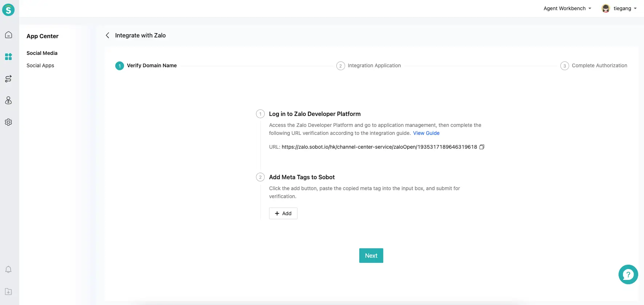This screenshot has height=305, width=644.
Task: Open the help chat bubble
Action: [x=628, y=274]
